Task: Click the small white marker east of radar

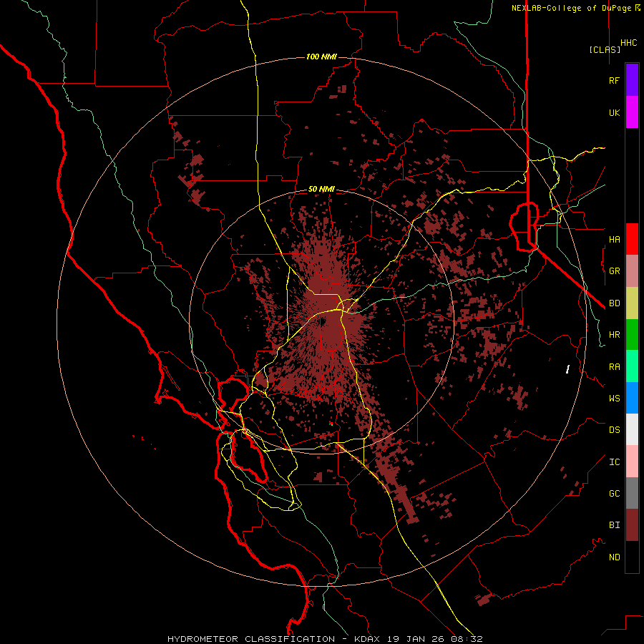Action: 567,369
